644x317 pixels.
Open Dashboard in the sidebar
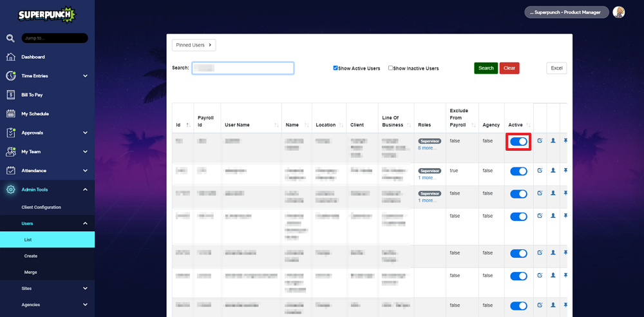pyautogui.click(x=33, y=57)
